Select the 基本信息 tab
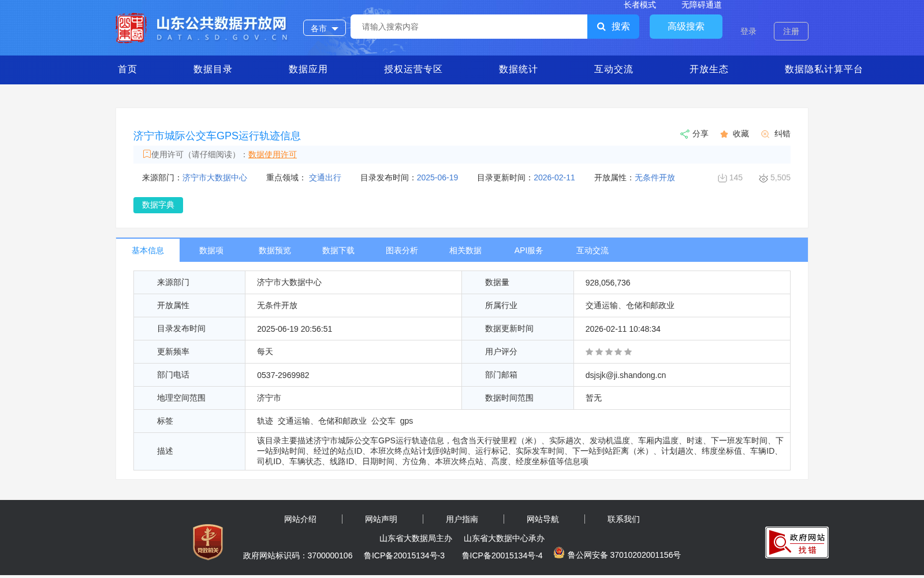 tap(148, 250)
